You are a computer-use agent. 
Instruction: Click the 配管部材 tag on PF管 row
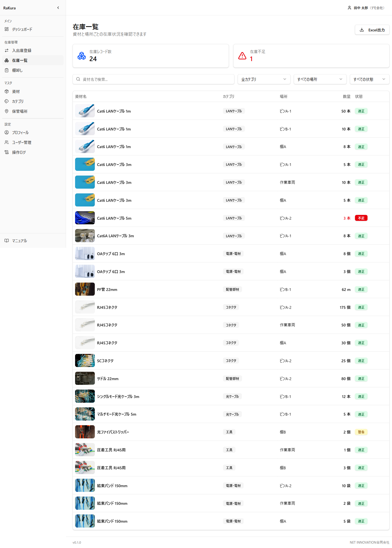(232, 289)
